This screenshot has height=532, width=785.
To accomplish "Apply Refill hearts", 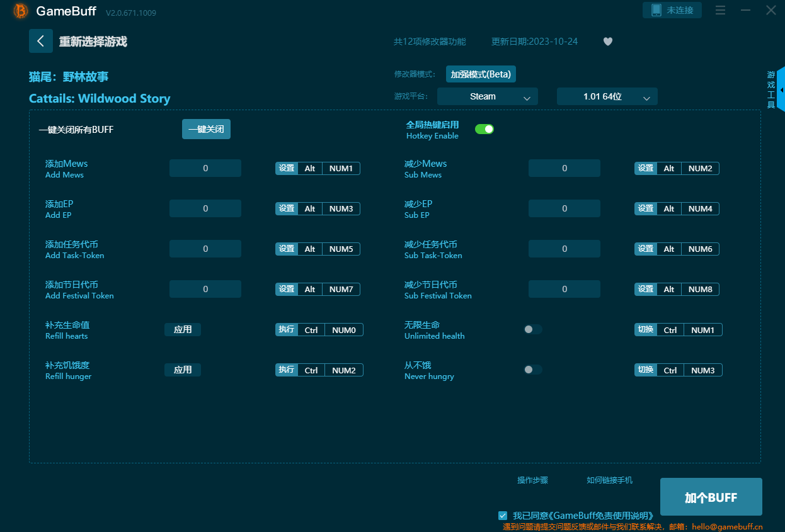I will pos(183,329).
